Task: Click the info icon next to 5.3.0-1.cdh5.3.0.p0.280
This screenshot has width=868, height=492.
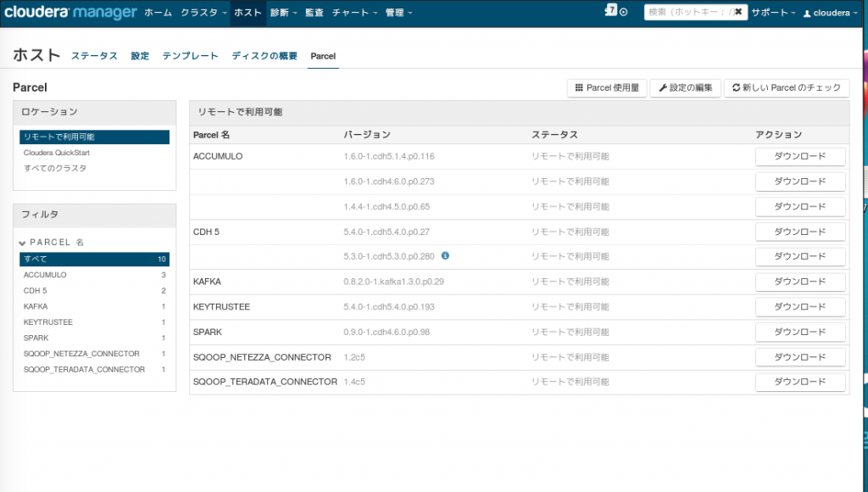Action: coord(445,255)
